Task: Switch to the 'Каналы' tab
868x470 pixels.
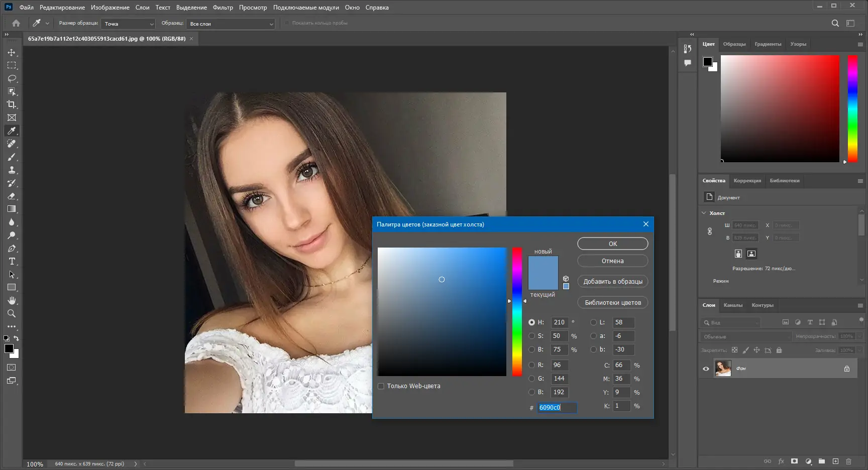Action: [732, 305]
